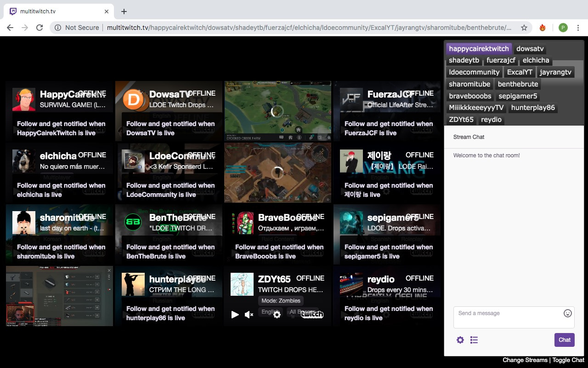Select the sharomitube chat tab
Screen dimensions: 588x368
(x=469, y=84)
